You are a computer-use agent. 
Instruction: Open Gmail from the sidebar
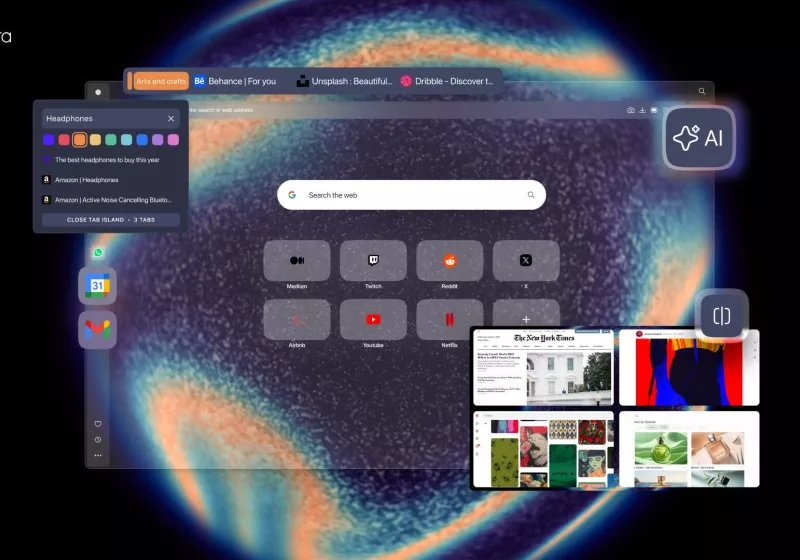point(98,331)
